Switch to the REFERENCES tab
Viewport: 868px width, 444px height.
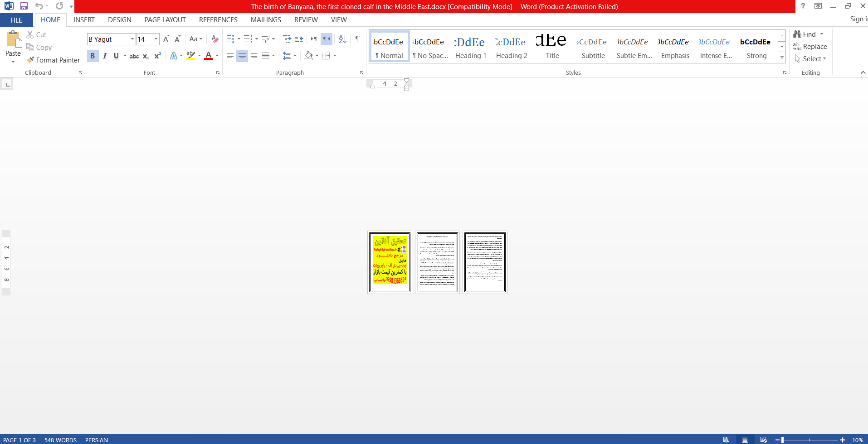218,20
